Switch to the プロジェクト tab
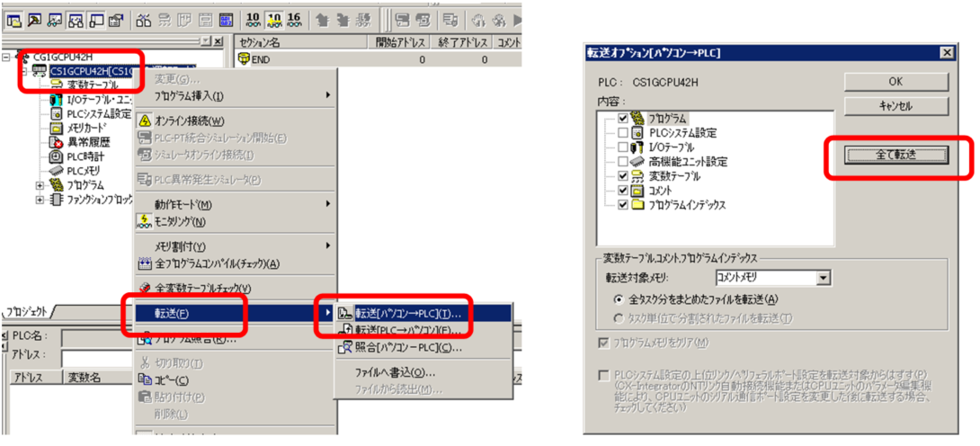The image size is (980, 446). 27,312
